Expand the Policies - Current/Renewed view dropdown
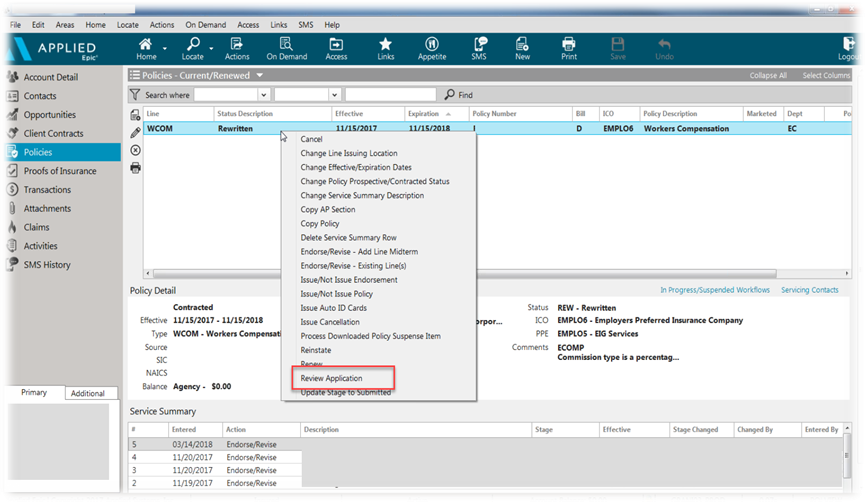865x503 pixels. click(259, 75)
